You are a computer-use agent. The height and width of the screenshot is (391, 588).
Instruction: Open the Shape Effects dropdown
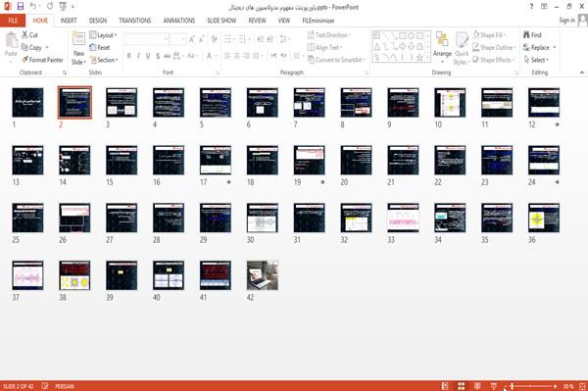[x=494, y=60]
